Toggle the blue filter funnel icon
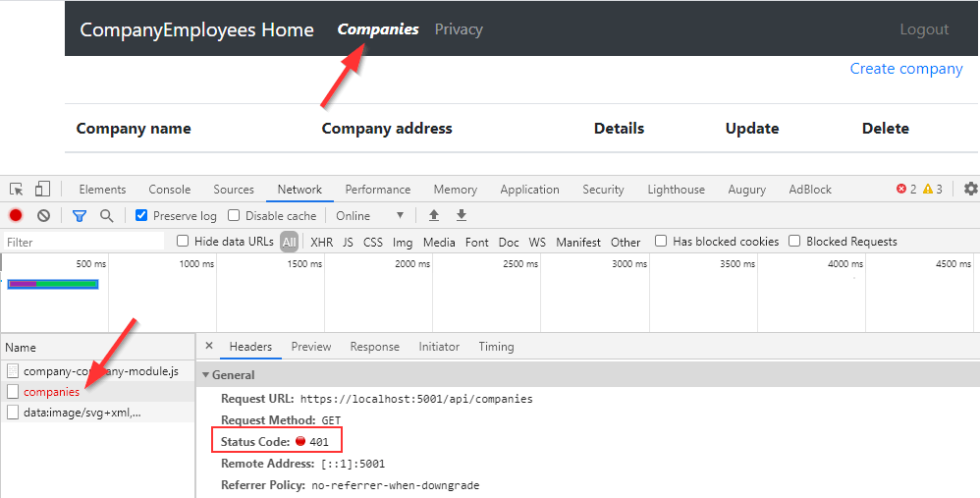 80,216
